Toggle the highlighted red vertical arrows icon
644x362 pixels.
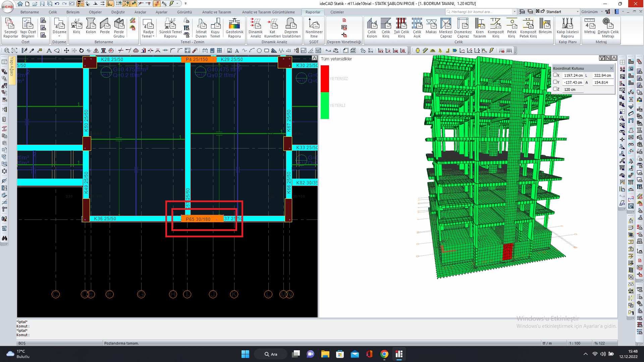157,4
